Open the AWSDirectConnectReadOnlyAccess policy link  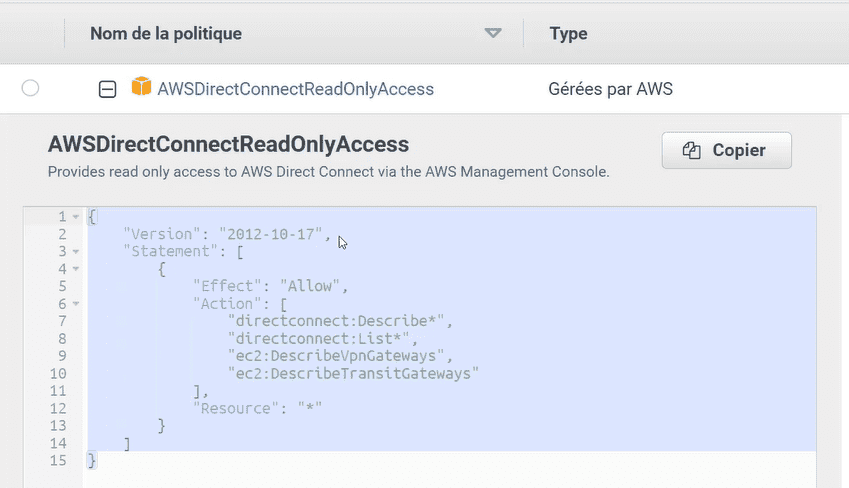[x=295, y=89]
